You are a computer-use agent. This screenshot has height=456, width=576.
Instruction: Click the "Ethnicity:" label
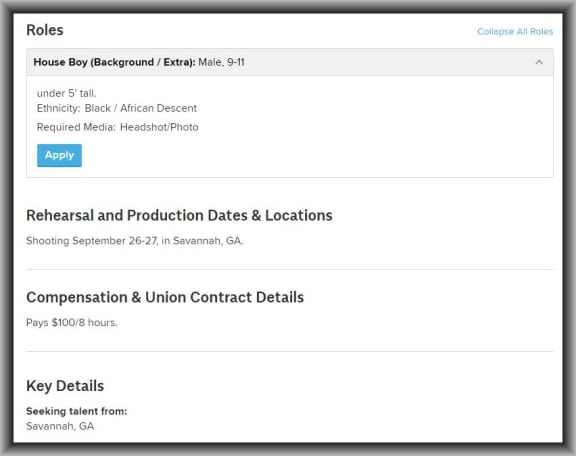(58, 108)
